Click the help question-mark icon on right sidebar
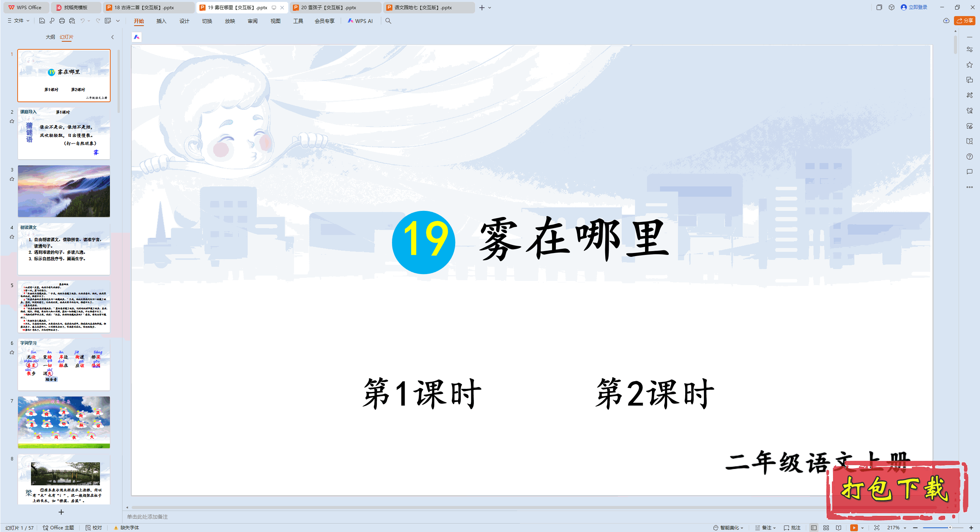The width and height of the screenshot is (980, 532). [x=970, y=157]
